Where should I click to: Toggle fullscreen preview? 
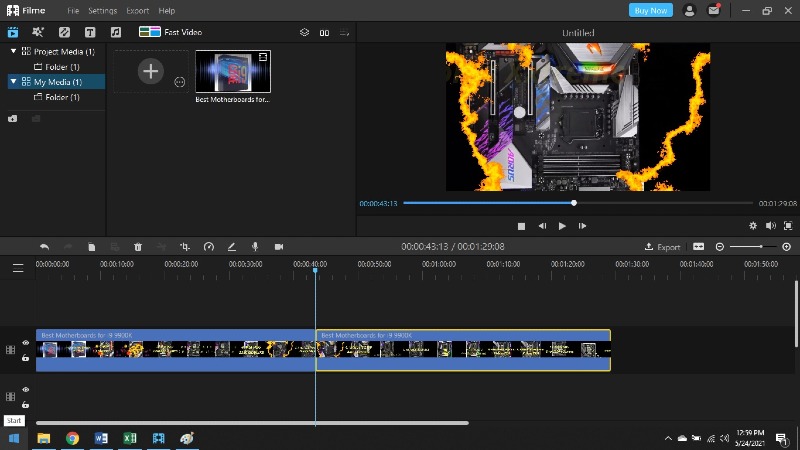click(x=788, y=226)
